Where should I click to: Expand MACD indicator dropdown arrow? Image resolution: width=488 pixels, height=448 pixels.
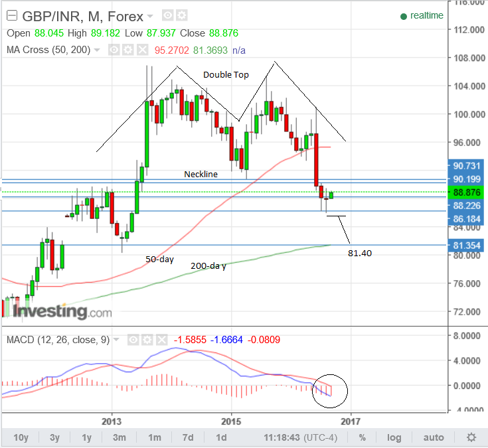116,340
